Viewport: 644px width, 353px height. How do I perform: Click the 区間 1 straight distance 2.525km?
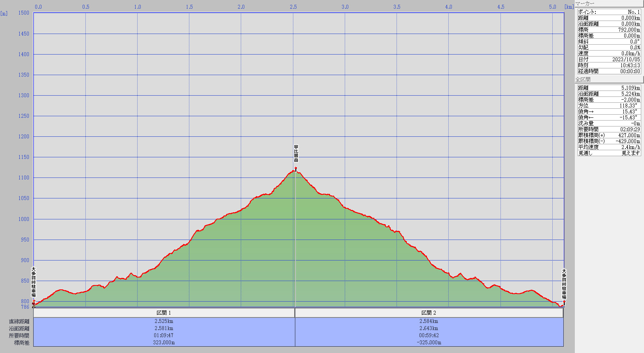[164, 321]
